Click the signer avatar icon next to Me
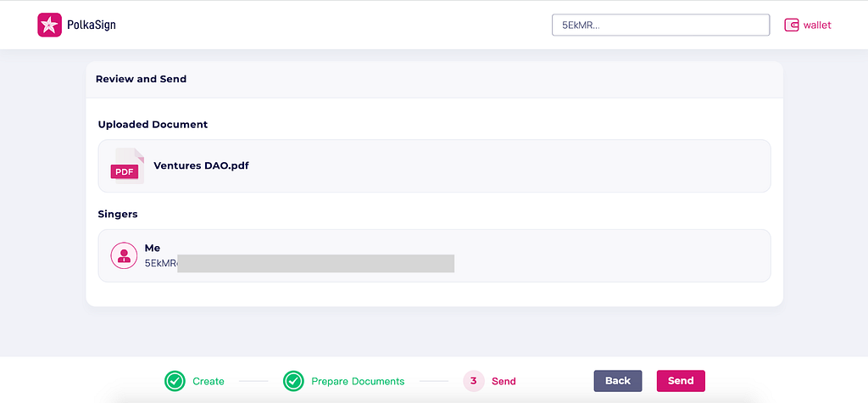The height and width of the screenshot is (403, 868). tap(124, 255)
